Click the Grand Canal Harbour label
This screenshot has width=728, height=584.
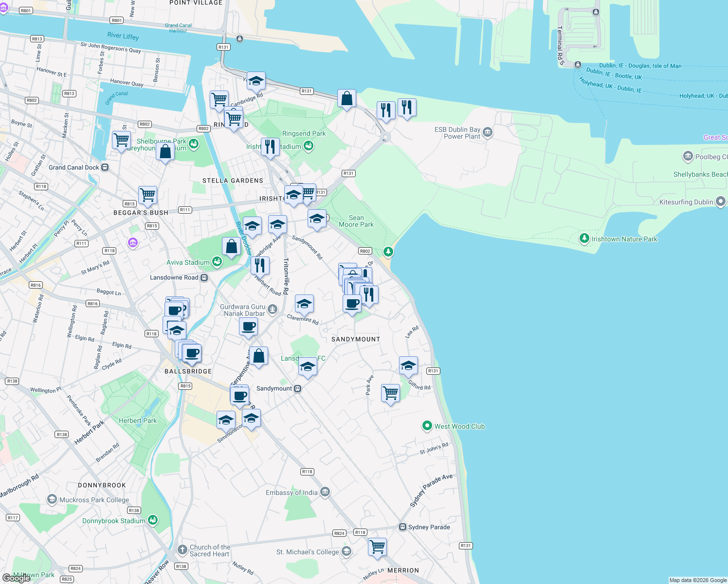tap(178, 28)
